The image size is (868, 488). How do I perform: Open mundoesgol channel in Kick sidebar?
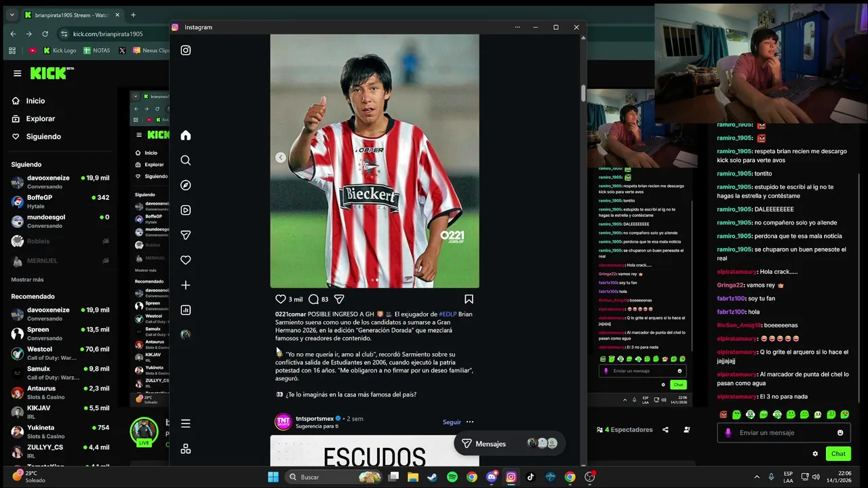(x=60, y=221)
